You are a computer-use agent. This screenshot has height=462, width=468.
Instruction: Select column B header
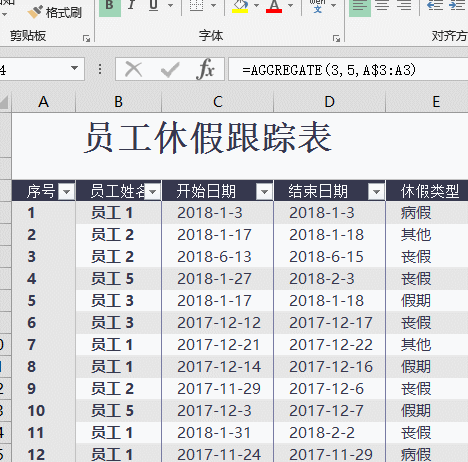118,102
